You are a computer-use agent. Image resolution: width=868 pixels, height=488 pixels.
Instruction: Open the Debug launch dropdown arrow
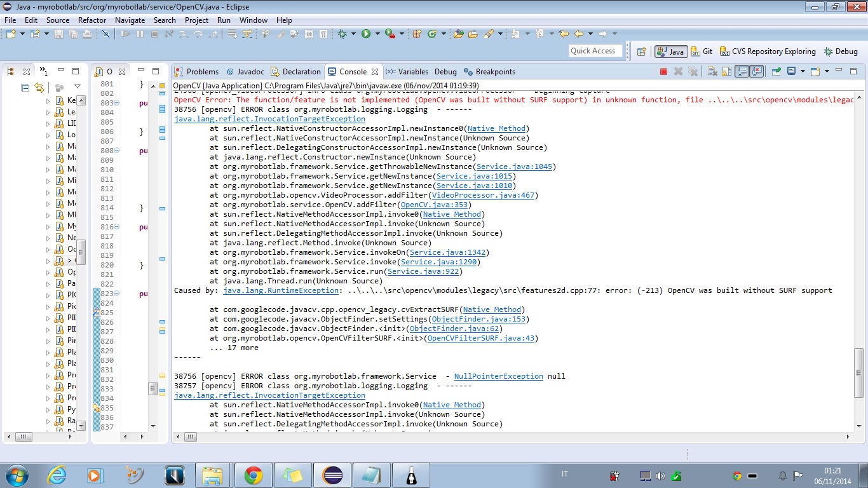tap(353, 34)
